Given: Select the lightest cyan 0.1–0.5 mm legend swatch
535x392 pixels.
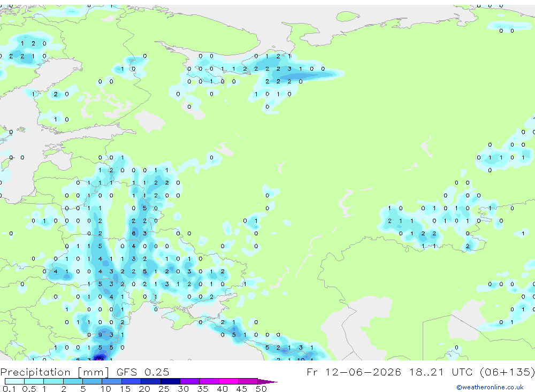Looking at the screenshot, I should 14,381.
